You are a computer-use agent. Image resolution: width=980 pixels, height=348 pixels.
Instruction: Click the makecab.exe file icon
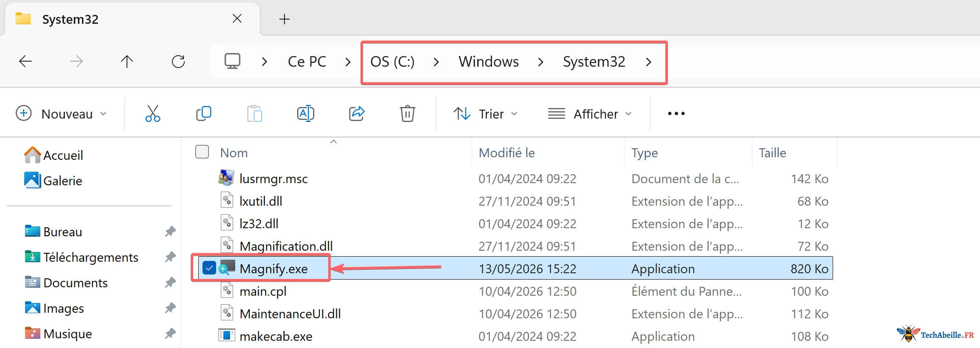(226, 335)
